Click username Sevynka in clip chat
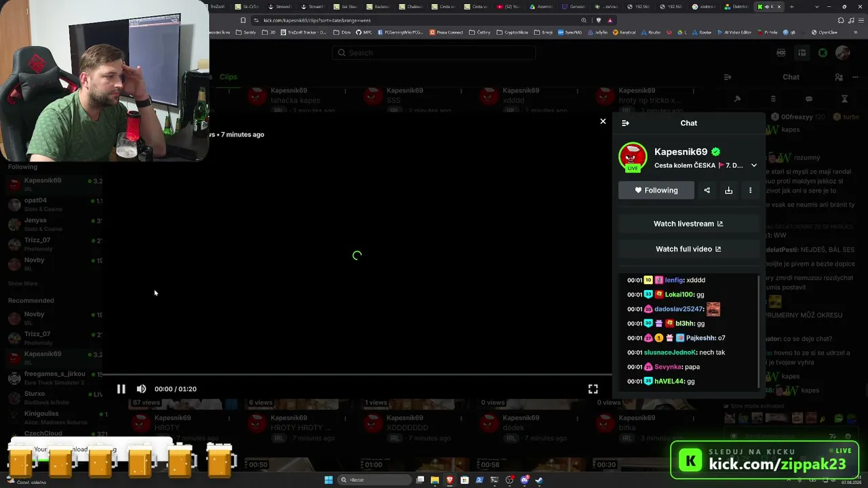Viewport: 868px width, 488px height. pos(668,367)
